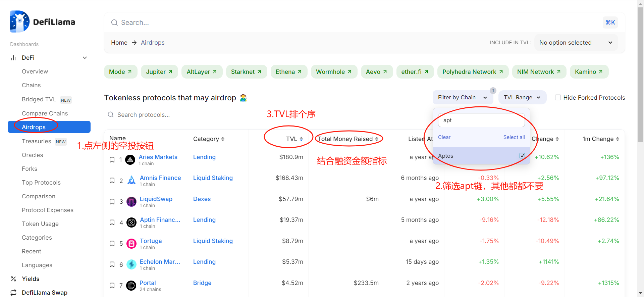
Task: Select Airdrops in sidebar
Action: coord(49,127)
